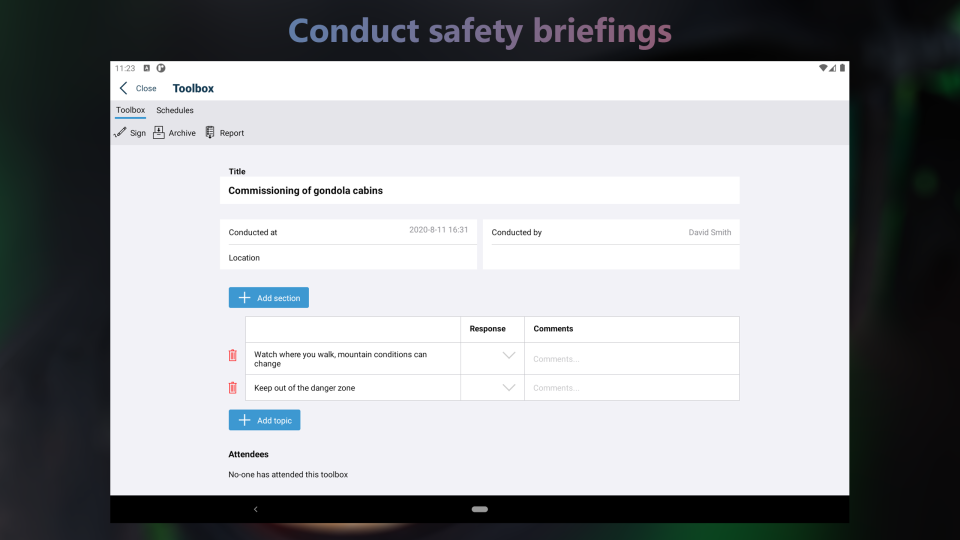The width and height of the screenshot is (960, 540).
Task: Tap the square notification icon beside the clock
Action: pyautogui.click(x=146, y=68)
